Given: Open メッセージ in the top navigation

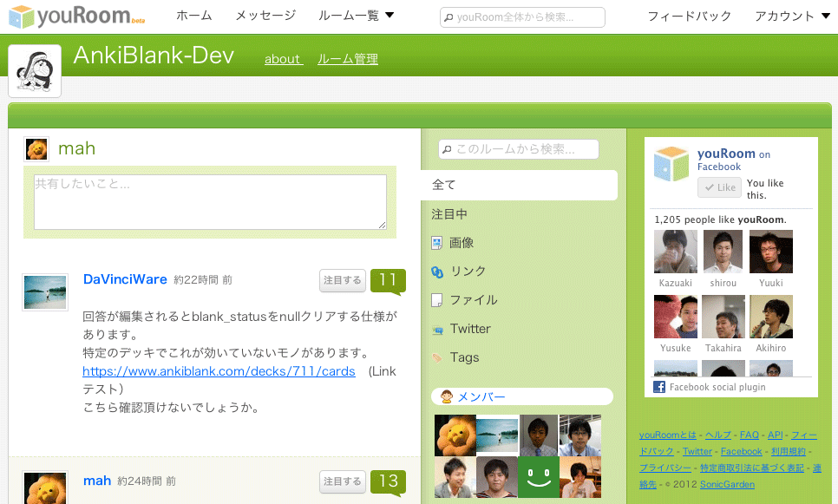Looking at the screenshot, I should [265, 16].
